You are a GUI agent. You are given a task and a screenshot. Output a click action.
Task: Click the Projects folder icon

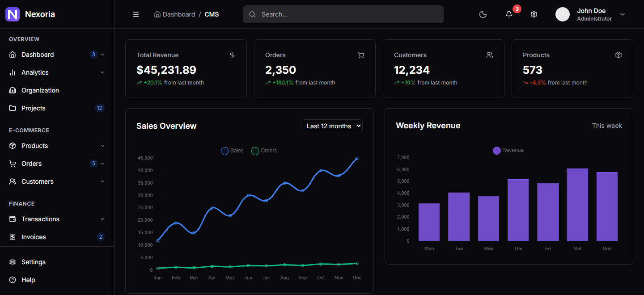13,108
